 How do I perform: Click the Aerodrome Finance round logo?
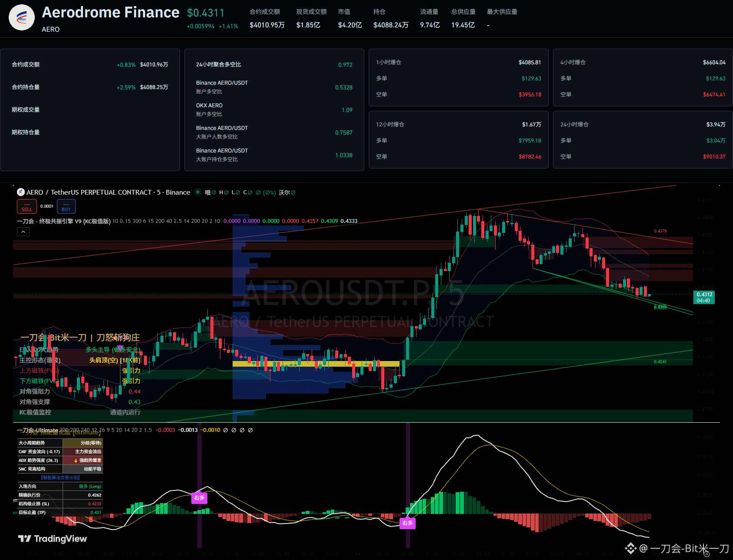[22, 17]
